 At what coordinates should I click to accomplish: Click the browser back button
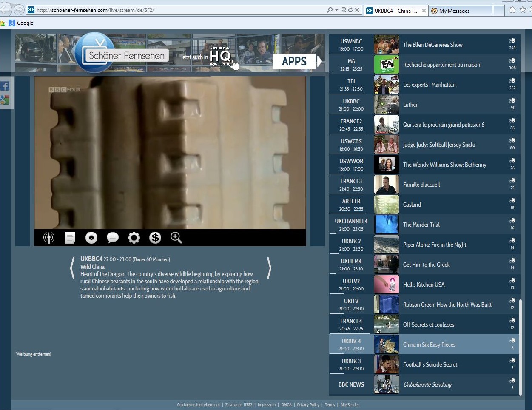(5, 10)
